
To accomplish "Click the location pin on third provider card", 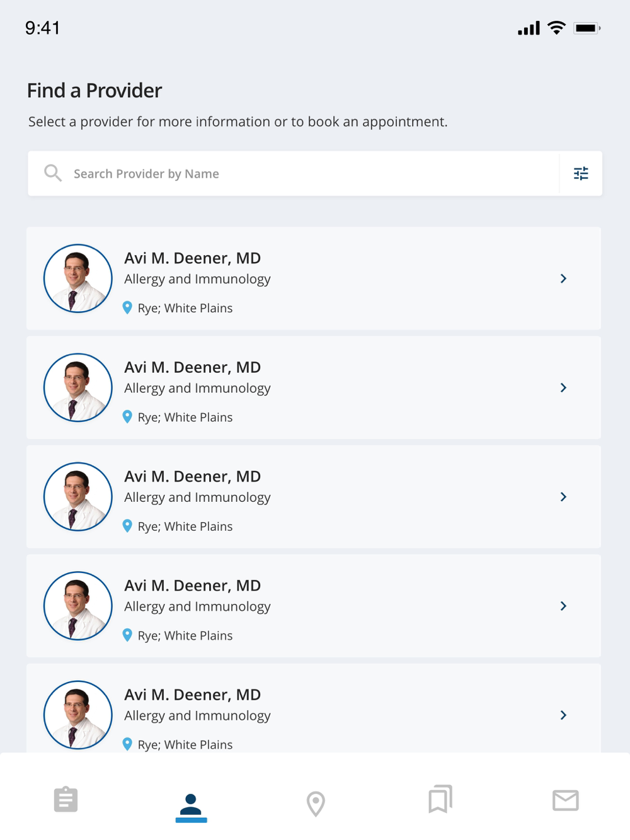I will coord(127,526).
